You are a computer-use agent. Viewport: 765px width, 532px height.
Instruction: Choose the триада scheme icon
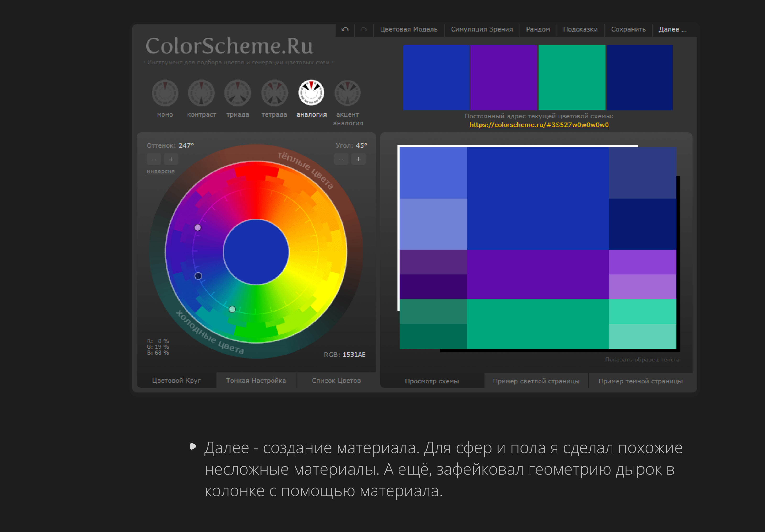(x=238, y=93)
